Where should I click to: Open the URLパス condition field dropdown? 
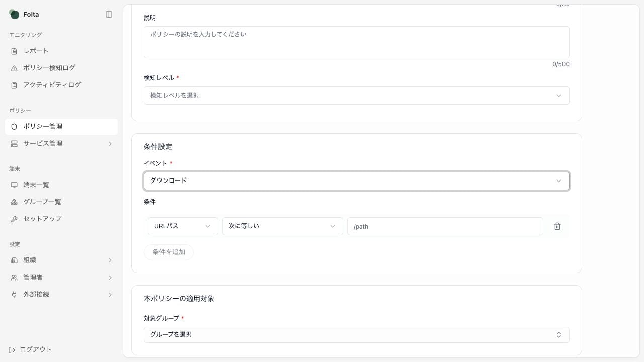pos(183,226)
